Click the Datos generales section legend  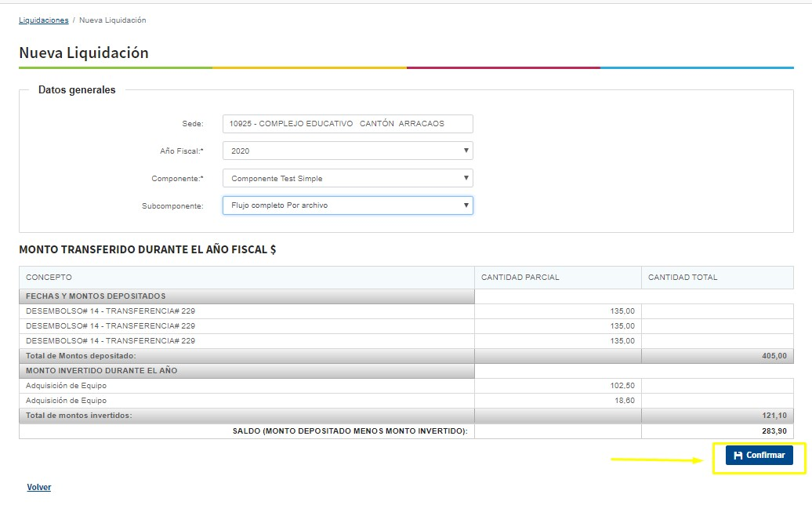pos(77,90)
